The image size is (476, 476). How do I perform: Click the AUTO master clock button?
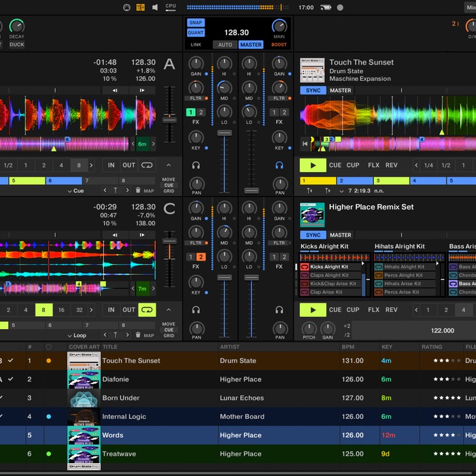click(x=225, y=45)
